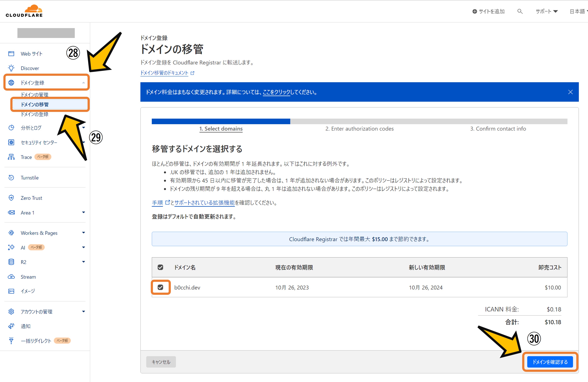Click the サイトを追加 text
Screen dimensions: 588x382
492,11
